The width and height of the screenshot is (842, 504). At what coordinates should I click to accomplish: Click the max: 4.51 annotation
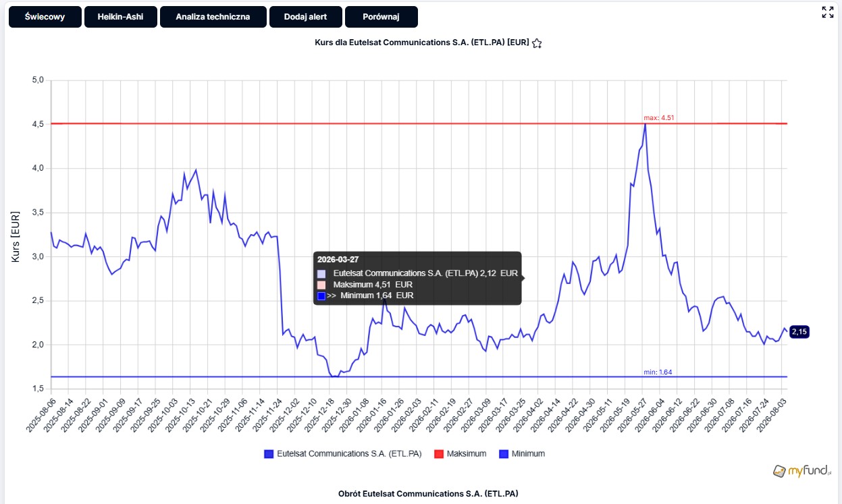click(x=659, y=118)
